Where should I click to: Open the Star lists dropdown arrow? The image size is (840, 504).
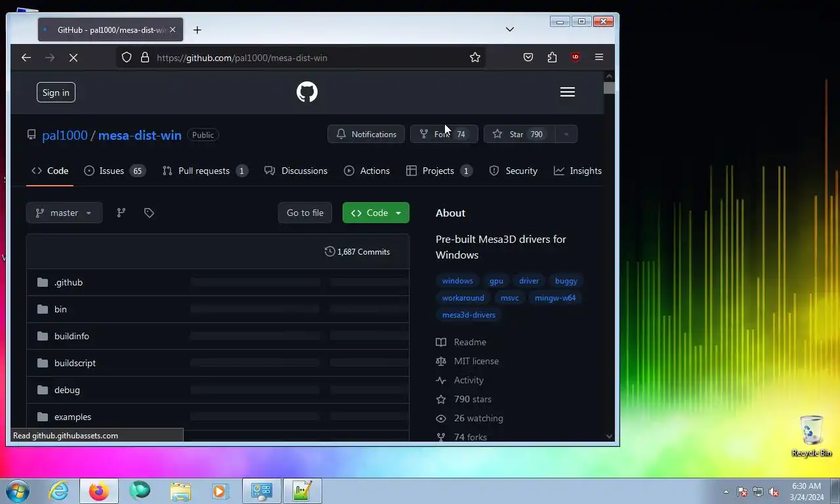pos(566,134)
